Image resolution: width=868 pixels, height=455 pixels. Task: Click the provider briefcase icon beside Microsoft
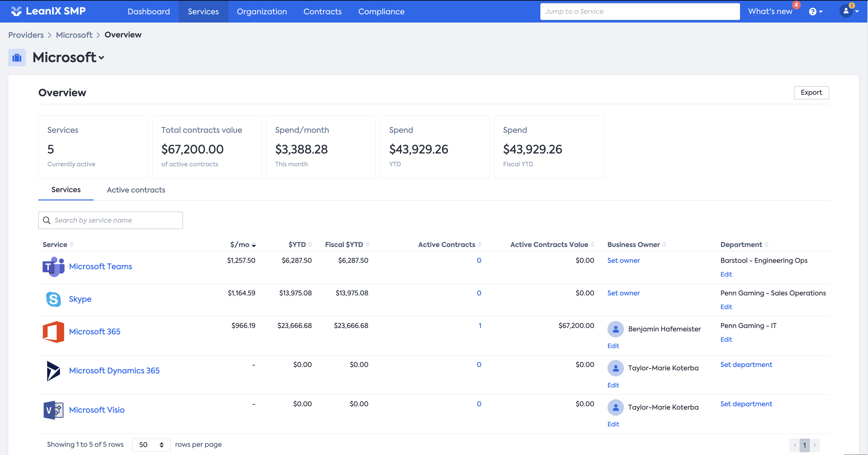point(17,58)
